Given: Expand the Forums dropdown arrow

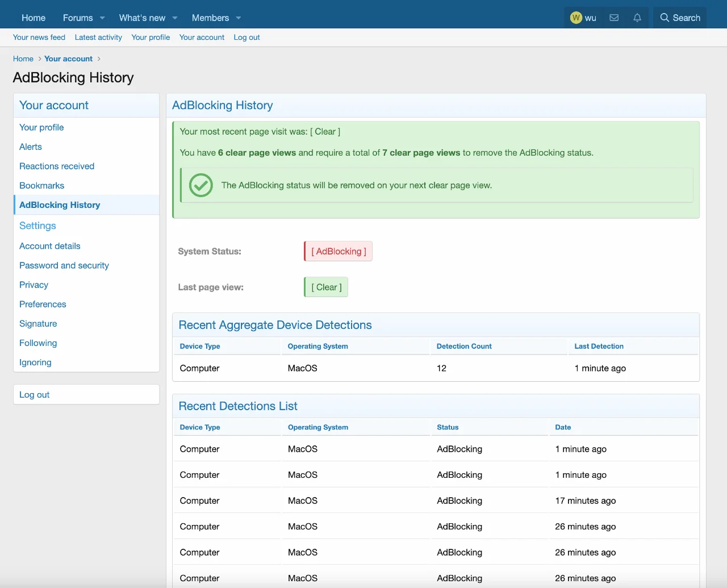Looking at the screenshot, I should tap(102, 18).
